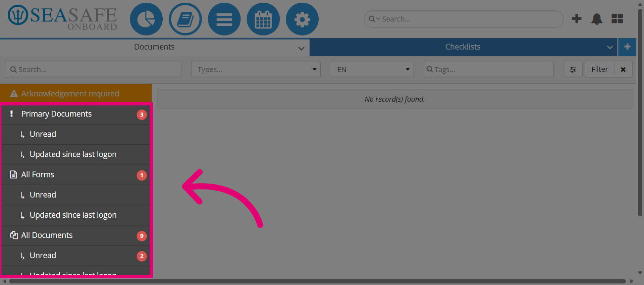This screenshot has height=285, width=644.
Task: Open the calendar planner icon
Action: point(263,19)
